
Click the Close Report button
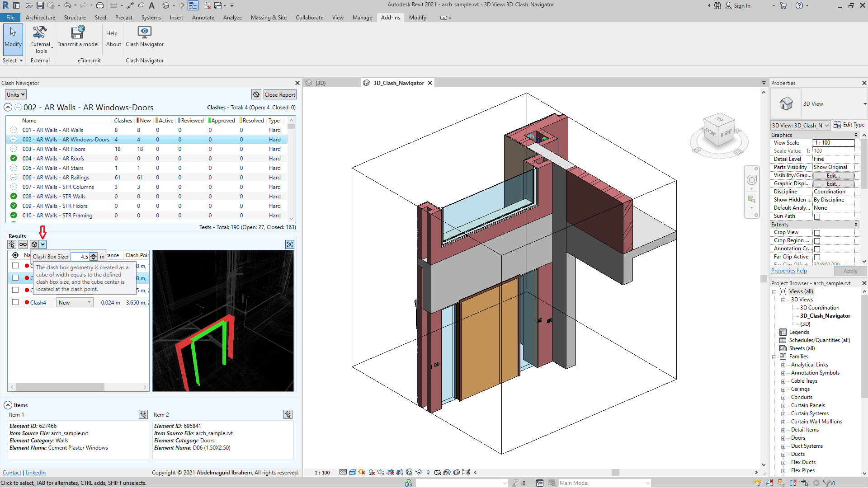[280, 94]
